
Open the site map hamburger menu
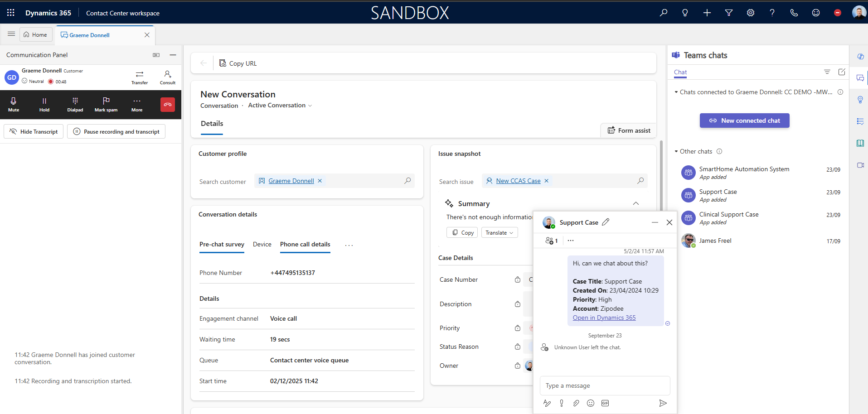click(x=11, y=34)
